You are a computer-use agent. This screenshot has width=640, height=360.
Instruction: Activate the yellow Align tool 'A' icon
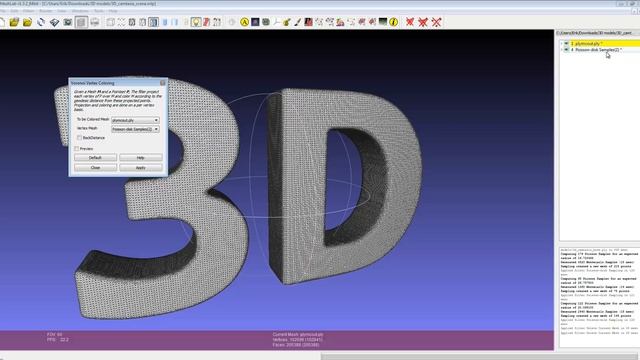(x=244, y=22)
